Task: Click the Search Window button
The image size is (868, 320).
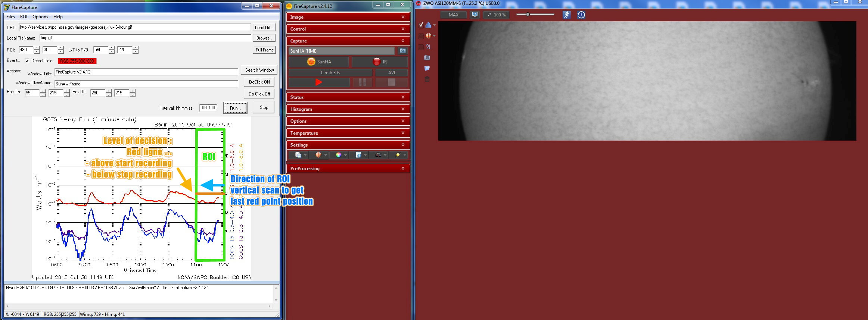Action: click(259, 70)
